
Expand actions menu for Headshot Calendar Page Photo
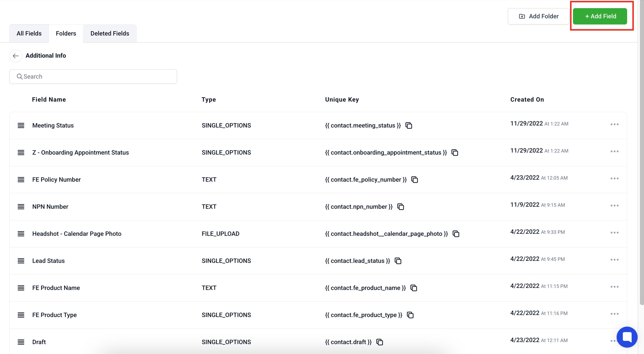(614, 233)
